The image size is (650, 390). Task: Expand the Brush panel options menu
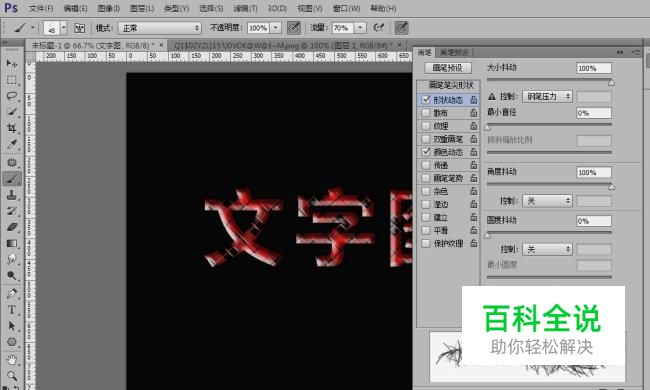tap(635, 52)
